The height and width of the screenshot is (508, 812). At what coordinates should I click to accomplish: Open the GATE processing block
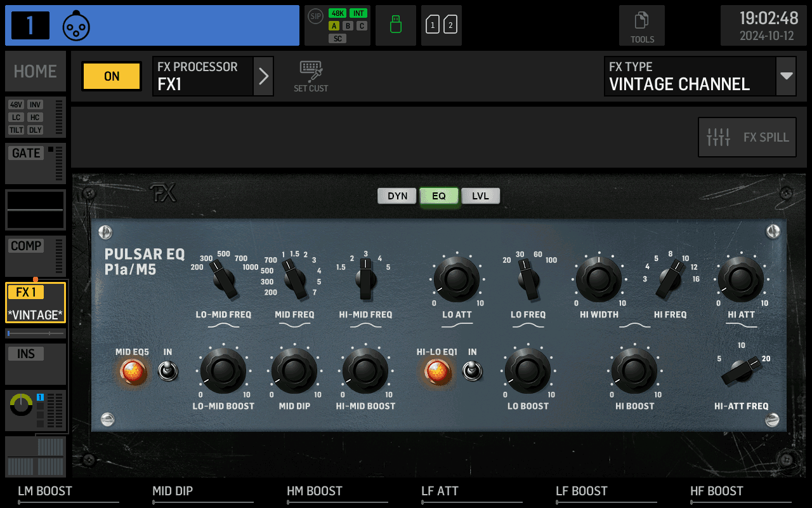coord(36,163)
